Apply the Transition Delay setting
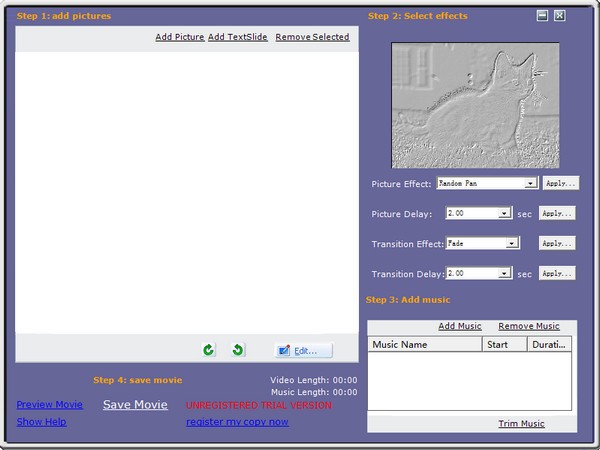600x450 pixels. click(557, 273)
